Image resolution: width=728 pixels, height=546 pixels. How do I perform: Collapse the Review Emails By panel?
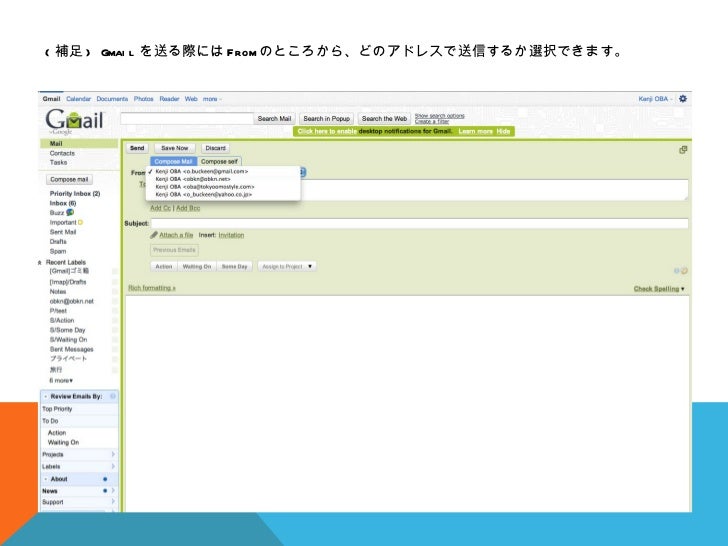coord(46,396)
